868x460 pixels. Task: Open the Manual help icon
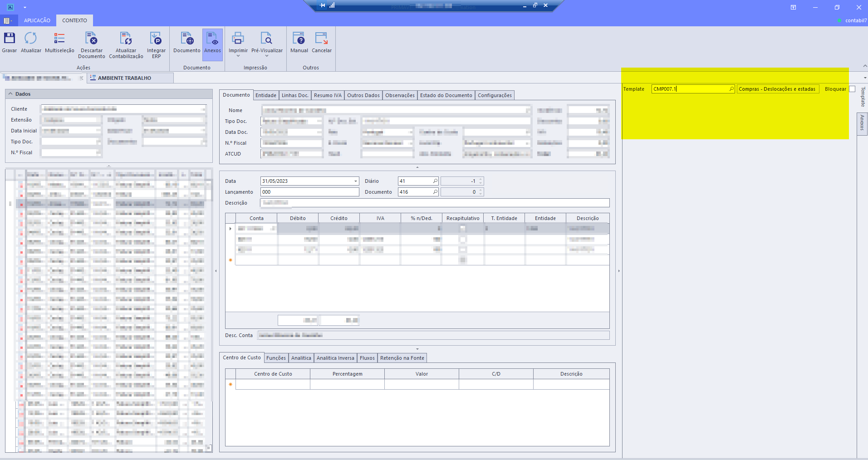(x=299, y=39)
